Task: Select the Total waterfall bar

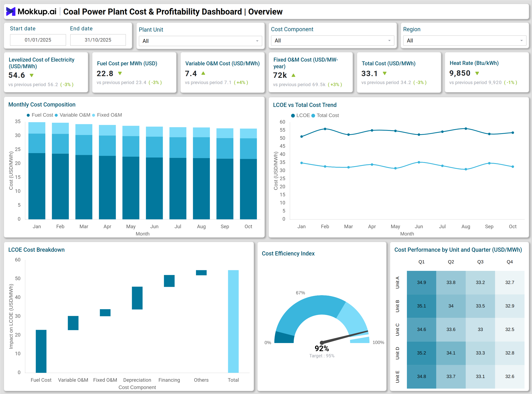Action: click(233, 321)
